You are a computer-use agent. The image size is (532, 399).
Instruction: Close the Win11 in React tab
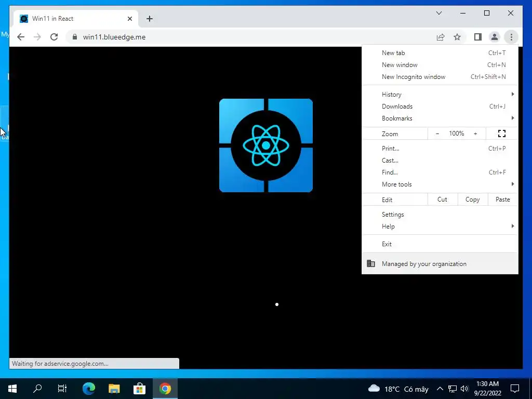129,19
